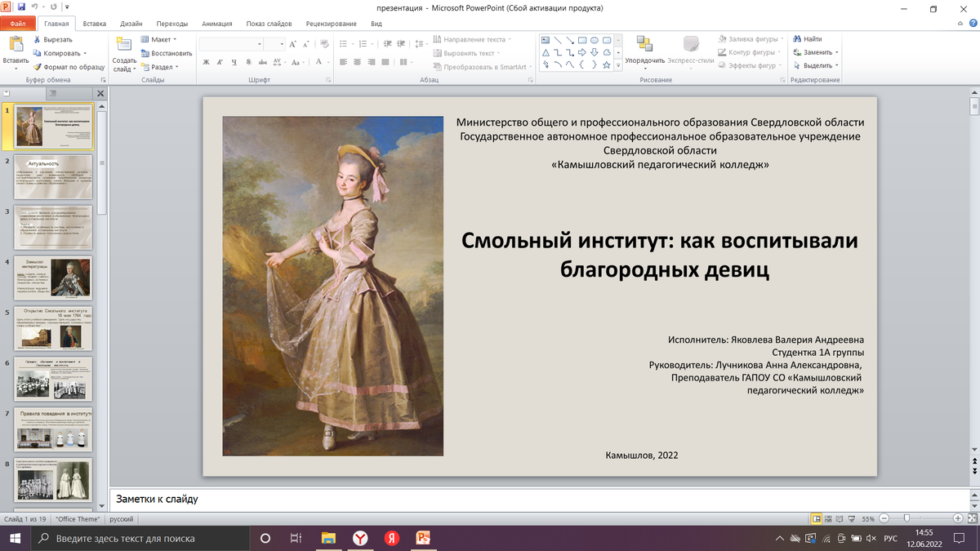Close the slide thumbnails pane

[x=101, y=94]
